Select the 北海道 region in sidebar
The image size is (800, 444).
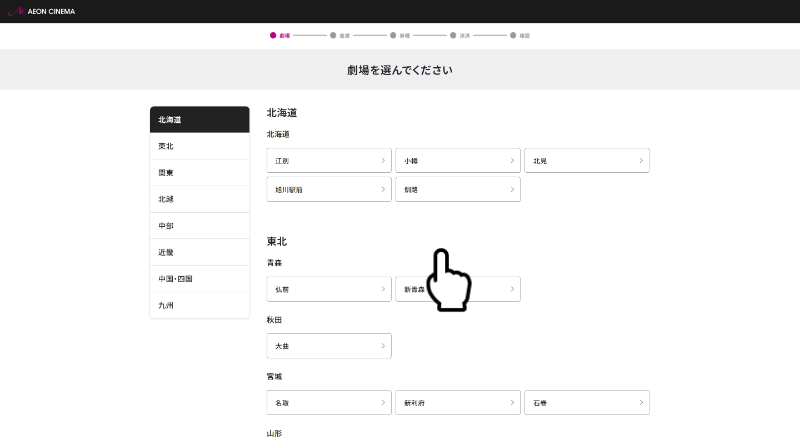[x=199, y=119]
